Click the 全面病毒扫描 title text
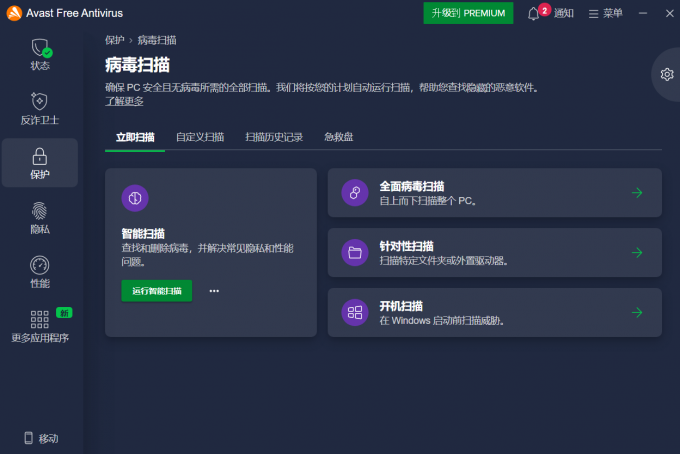 pyautogui.click(x=412, y=186)
